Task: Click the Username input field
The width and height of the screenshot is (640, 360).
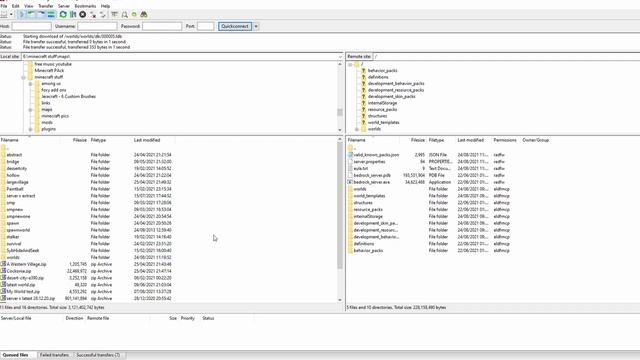Action: click(x=97, y=26)
